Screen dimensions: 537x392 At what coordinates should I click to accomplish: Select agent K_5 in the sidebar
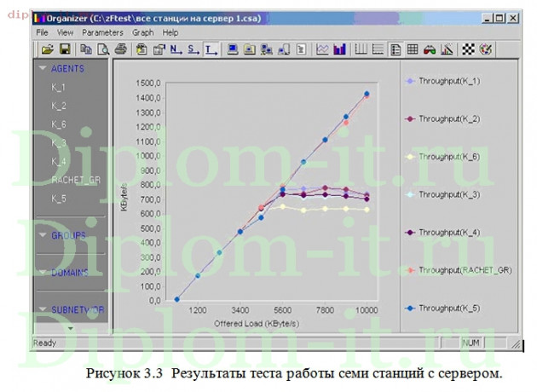coord(58,199)
